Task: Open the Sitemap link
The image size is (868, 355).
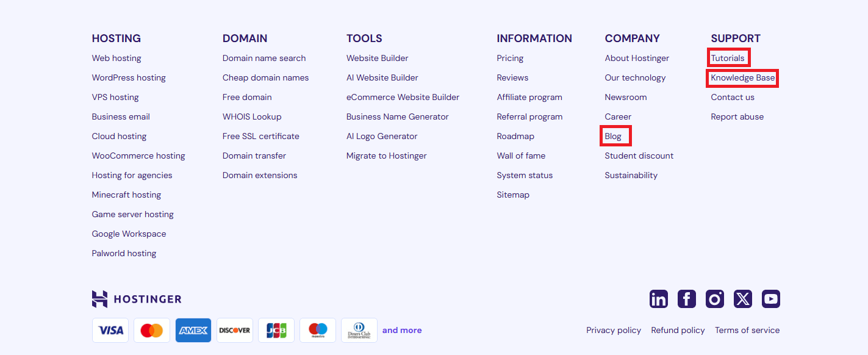Action: 513,195
